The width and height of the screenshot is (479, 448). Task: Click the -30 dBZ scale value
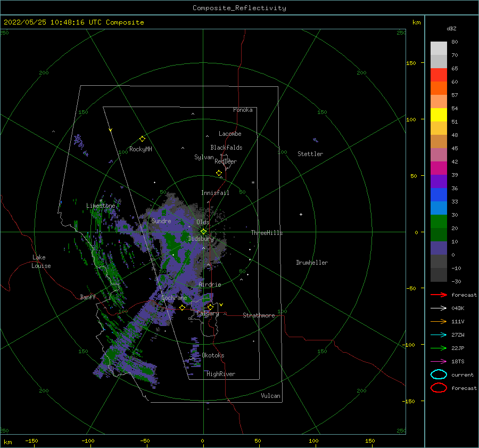point(457,281)
